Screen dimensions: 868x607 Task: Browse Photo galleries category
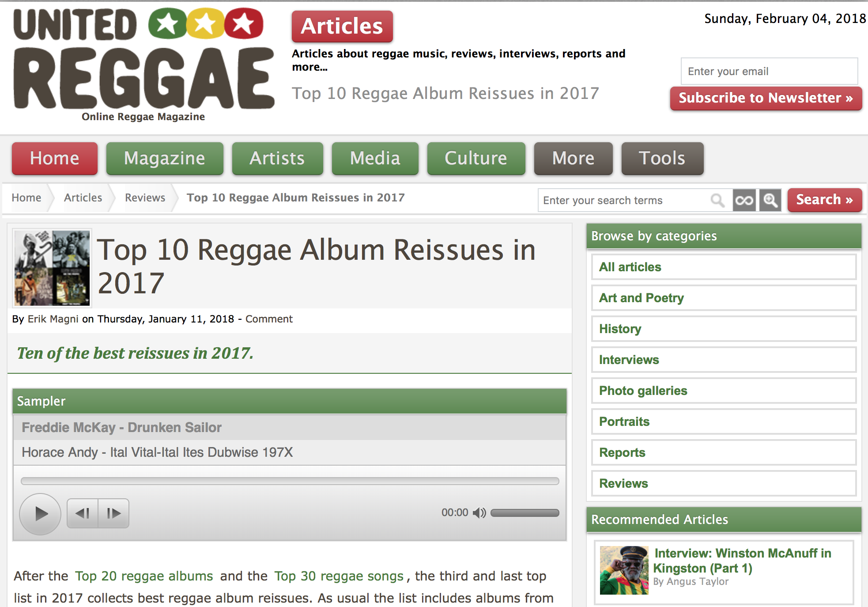click(724, 391)
